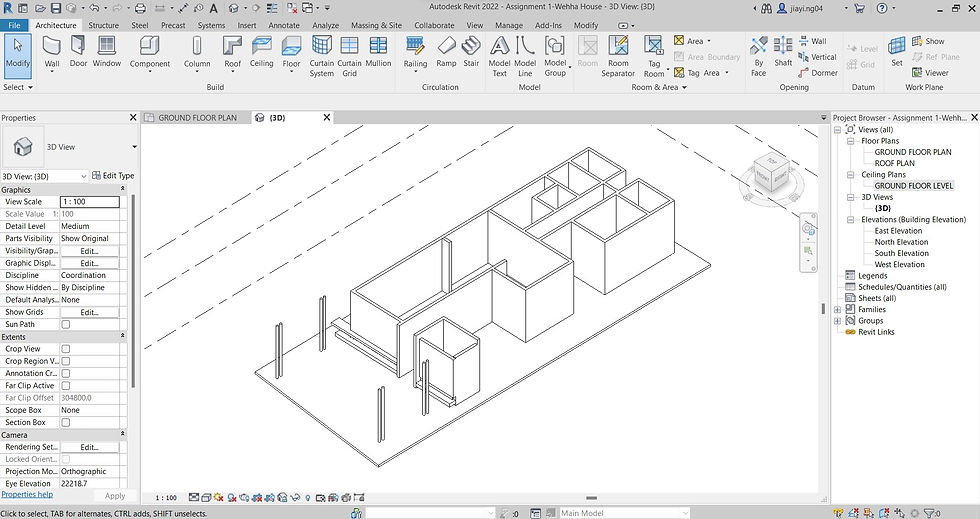The height and width of the screenshot is (519, 980).
Task: Choose the Door tool icon
Action: tap(78, 51)
